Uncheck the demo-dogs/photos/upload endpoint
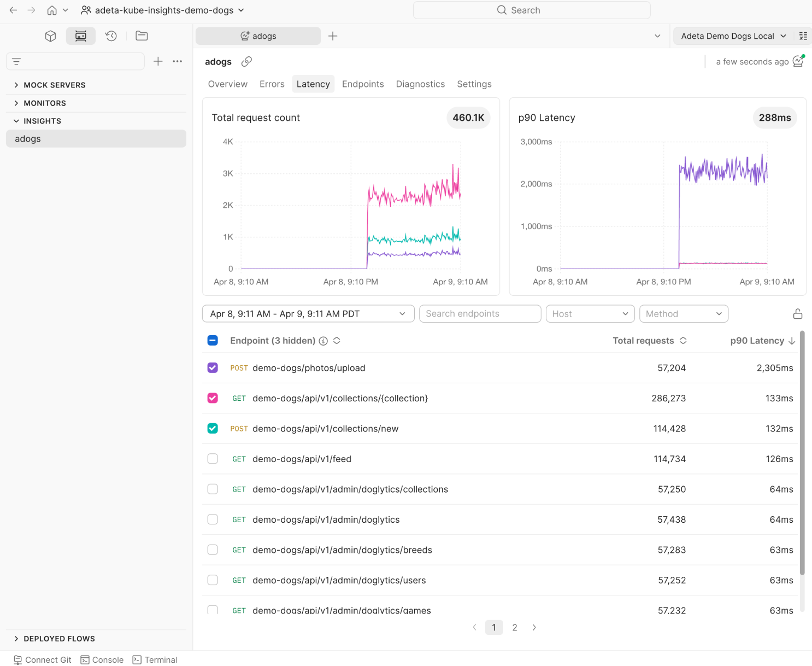 coord(212,367)
